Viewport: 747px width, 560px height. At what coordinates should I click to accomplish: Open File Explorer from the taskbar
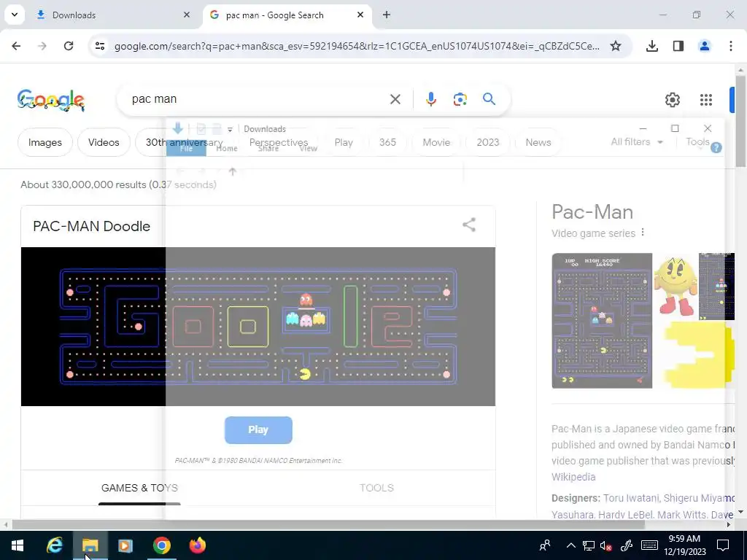click(x=90, y=545)
